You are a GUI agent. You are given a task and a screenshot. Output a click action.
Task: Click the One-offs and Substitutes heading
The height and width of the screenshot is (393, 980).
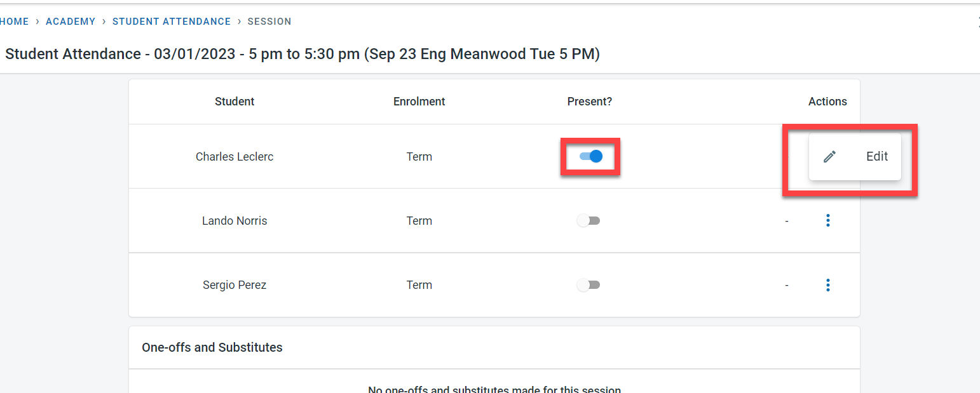tap(212, 347)
